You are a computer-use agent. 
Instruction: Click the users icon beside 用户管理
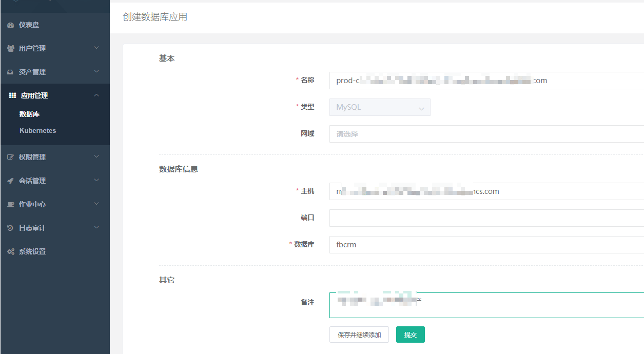[10, 48]
